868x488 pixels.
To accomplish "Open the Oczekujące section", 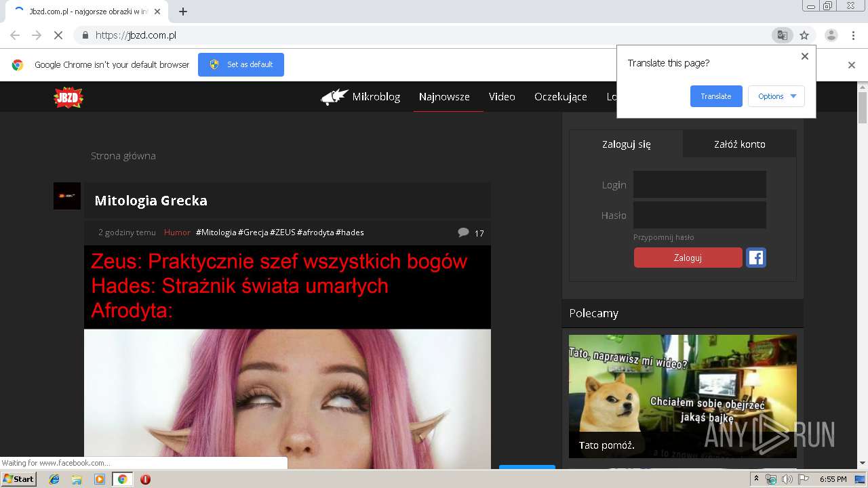I will click(561, 97).
